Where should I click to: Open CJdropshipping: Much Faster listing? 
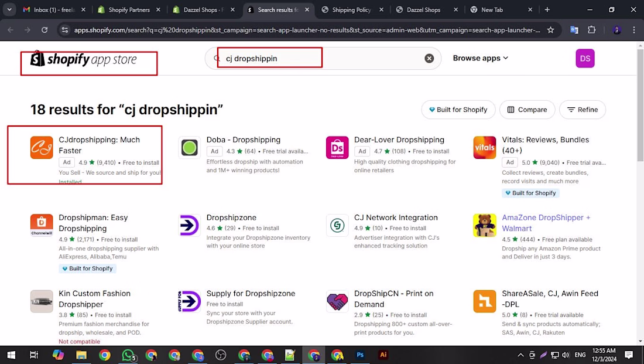[100, 145]
